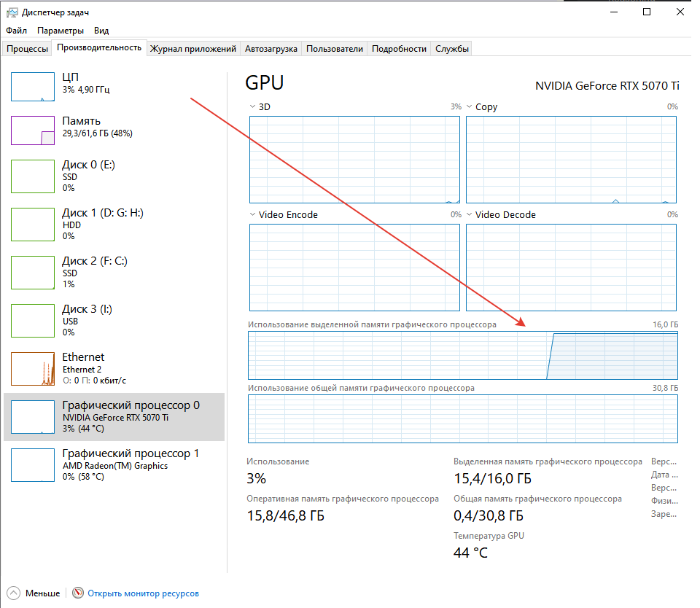700x608 pixels.
Task: Open the Video Encode engine dropdown
Action: coord(252,215)
